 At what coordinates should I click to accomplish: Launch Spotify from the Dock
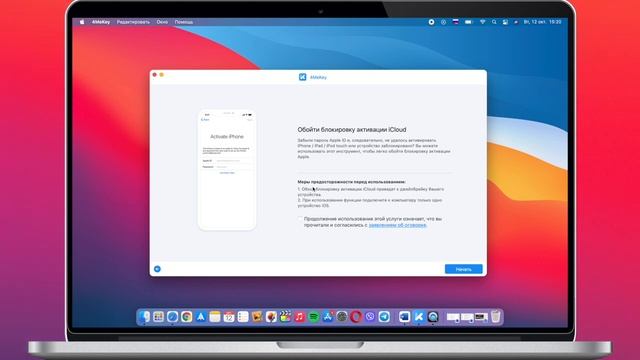point(313,316)
